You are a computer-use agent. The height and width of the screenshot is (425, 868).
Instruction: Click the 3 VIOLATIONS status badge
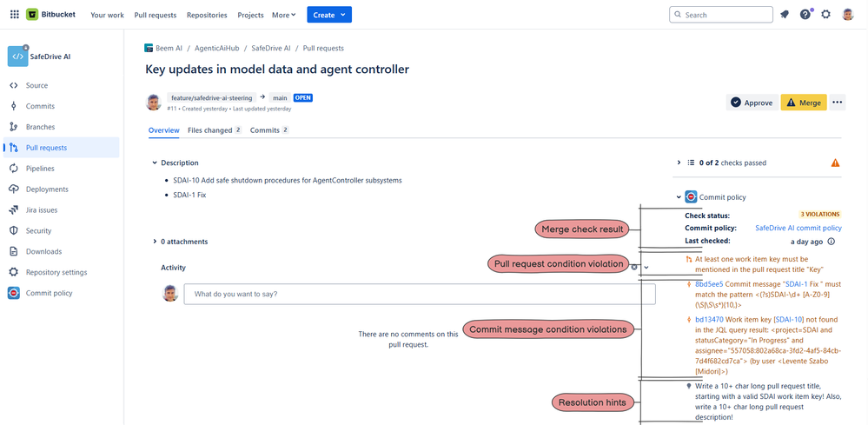(819, 214)
